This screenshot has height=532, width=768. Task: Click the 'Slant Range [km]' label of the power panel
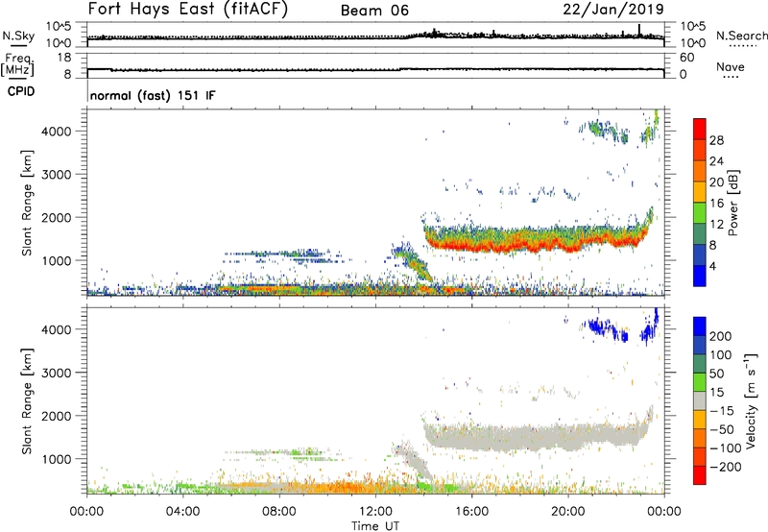coord(27,203)
